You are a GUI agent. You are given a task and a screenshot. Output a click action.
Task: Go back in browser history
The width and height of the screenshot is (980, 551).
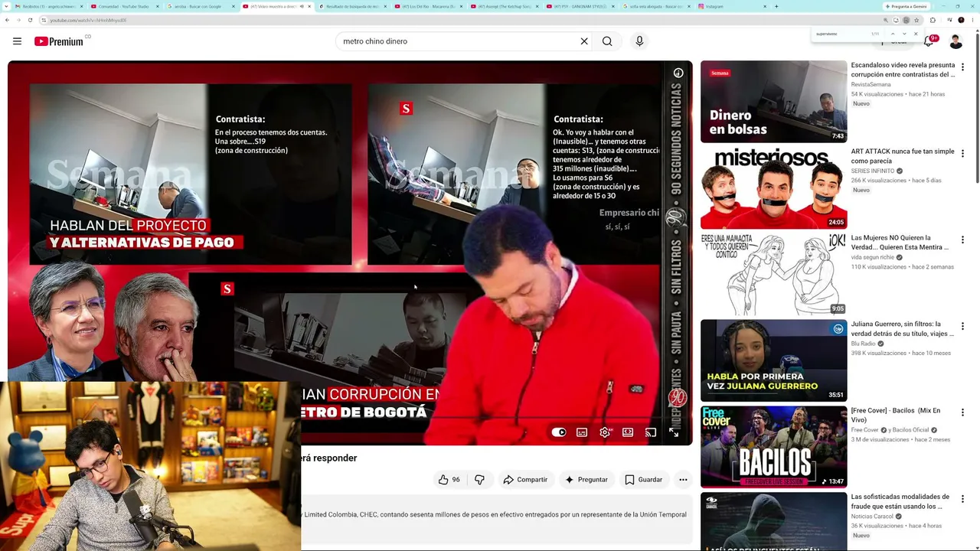[8, 20]
